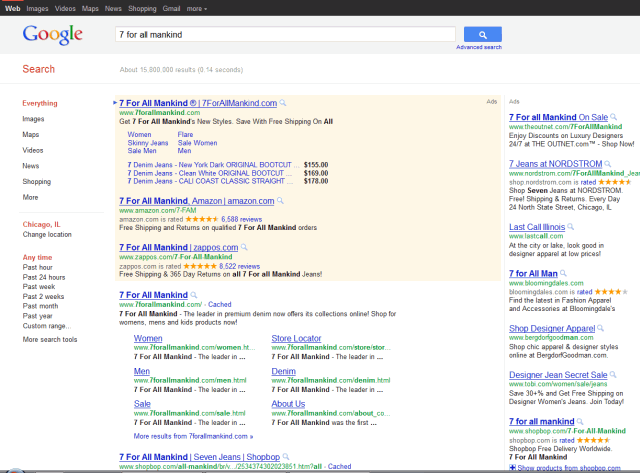Expand 'More' in the left sidebar categories
The width and height of the screenshot is (640, 473).
pyautogui.click(x=31, y=197)
